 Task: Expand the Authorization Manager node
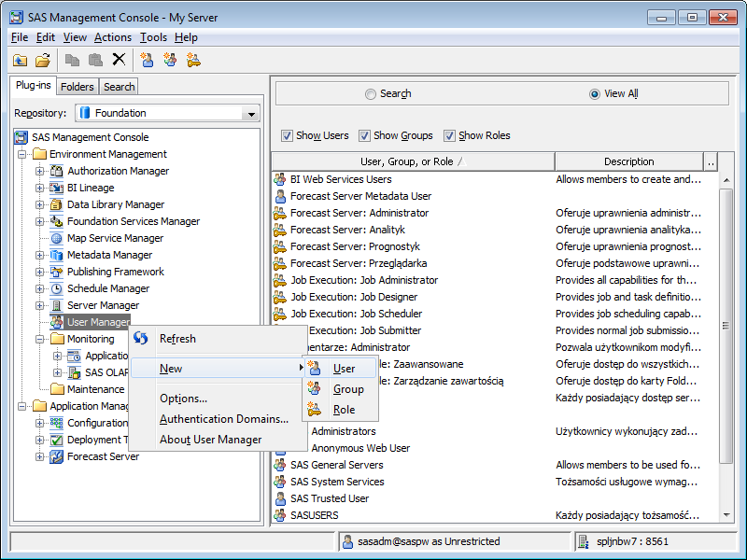pyautogui.click(x=40, y=171)
